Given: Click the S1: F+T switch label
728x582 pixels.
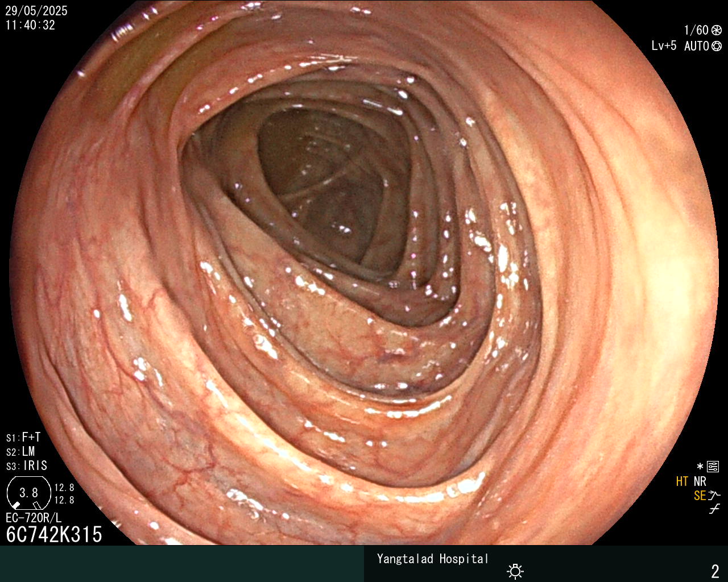Looking at the screenshot, I should tap(23, 437).
